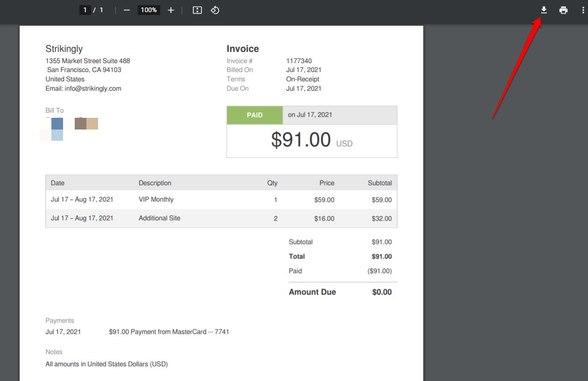
Task: Select the Amount Due $0.00 value
Action: click(x=382, y=292)
